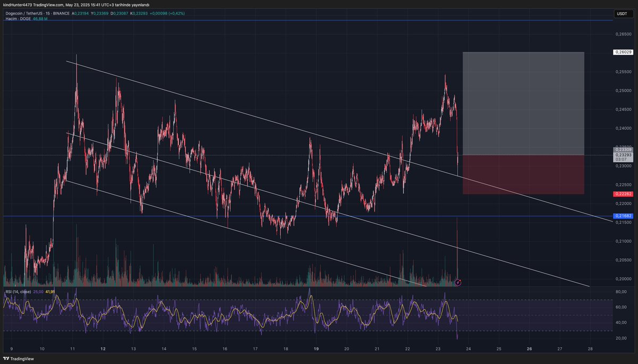The width and height of the screenshot is (638, 364).
Task: Select the 15-minute interval in the chart legend
Action: [48, 13]
